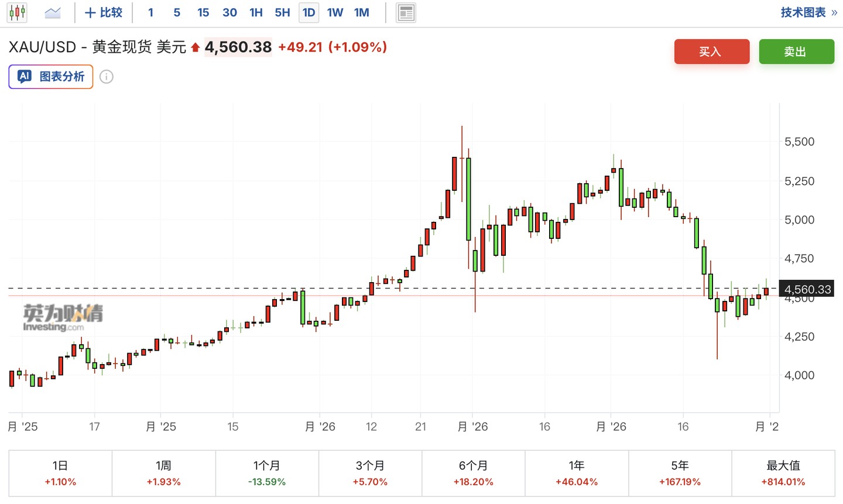Open the news panel layout icon
The image size is (843, 504).
(x=406, y=12)
